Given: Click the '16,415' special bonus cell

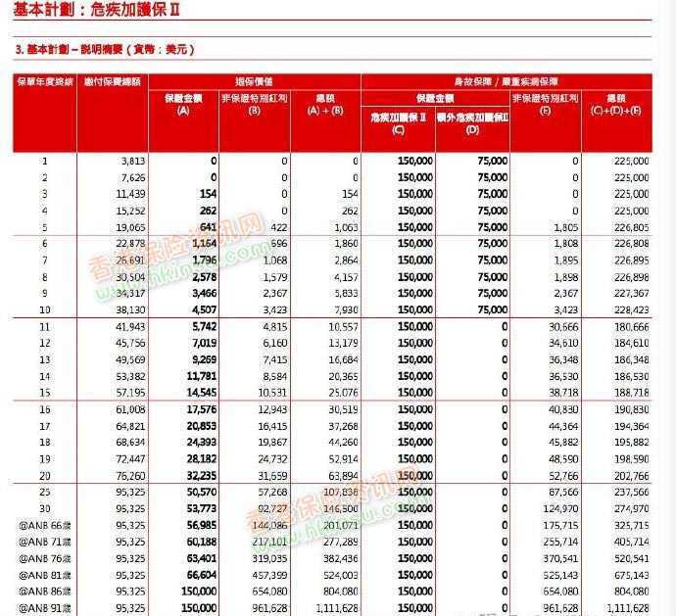Looking at the screenshot, I should pos(272,426).
